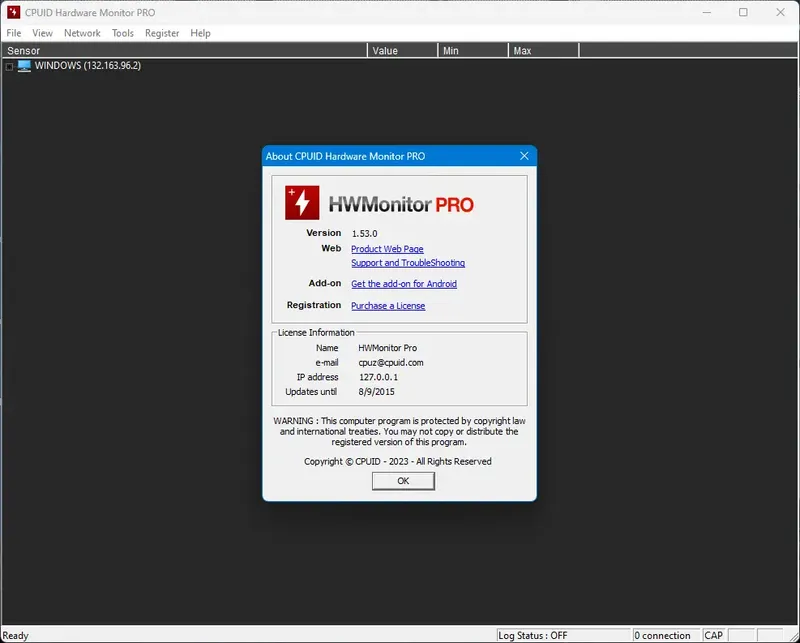Follow Get the add-on for Android link
This screenshot has width=800, height=643.
(404, 284)
